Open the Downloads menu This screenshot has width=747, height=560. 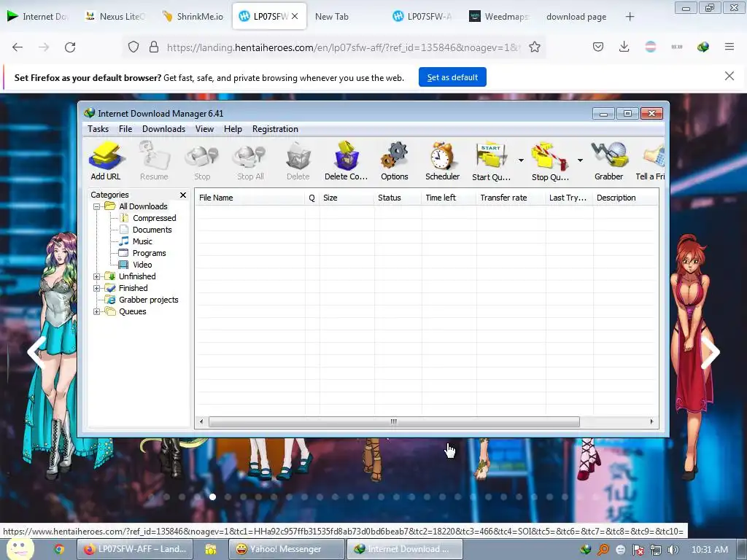[163, 129]
